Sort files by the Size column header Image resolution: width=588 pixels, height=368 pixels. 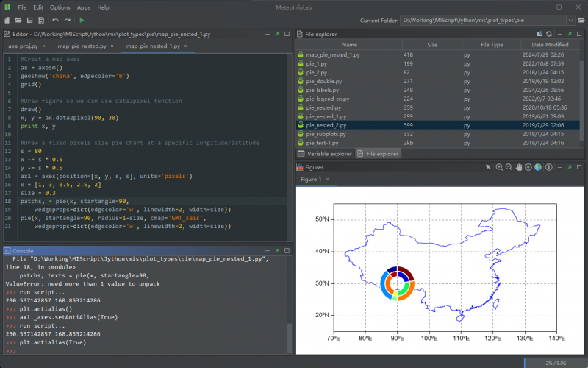pyautogui.click(x=432, y=45)
